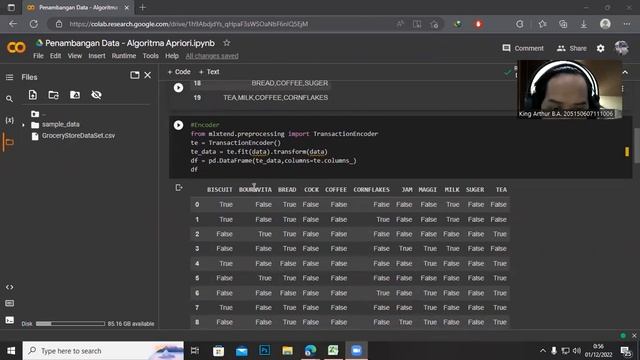The height and width of the screenshot is (360, 640).
Task: Star the Apriori notebook
Action: (x=227, y=43)
